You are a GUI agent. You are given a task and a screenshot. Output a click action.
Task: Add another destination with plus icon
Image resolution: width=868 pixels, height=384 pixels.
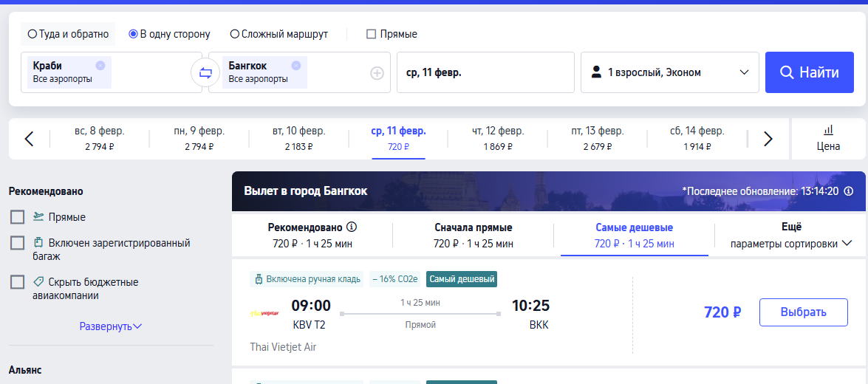(377, 72)
